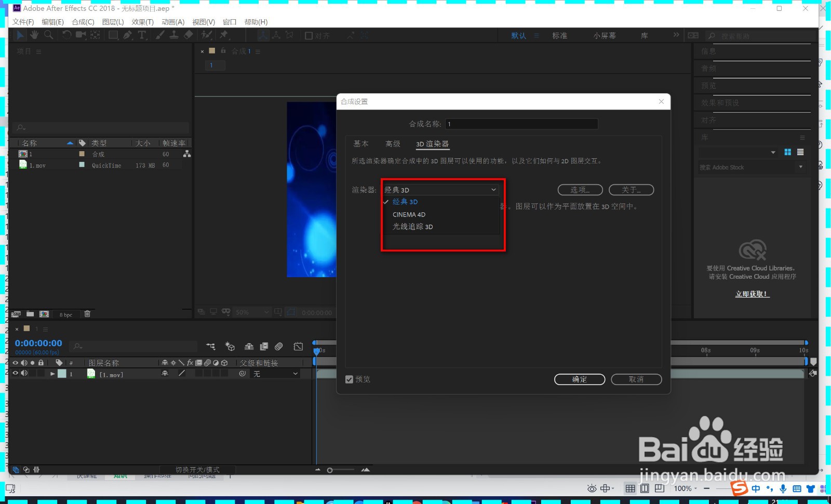Switch to the 高级 tab
This screenshot has width=831, height=504.
click(x=393, y=144)
